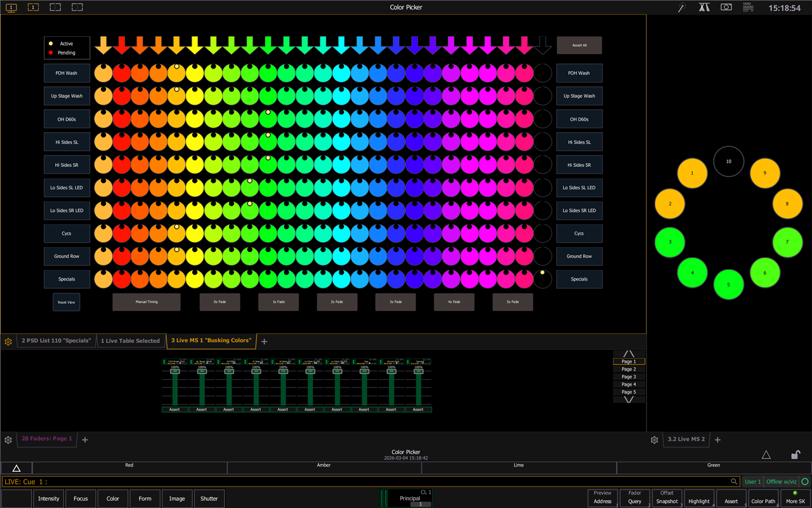Open the Live Table Selected tab

click(130, 341)
